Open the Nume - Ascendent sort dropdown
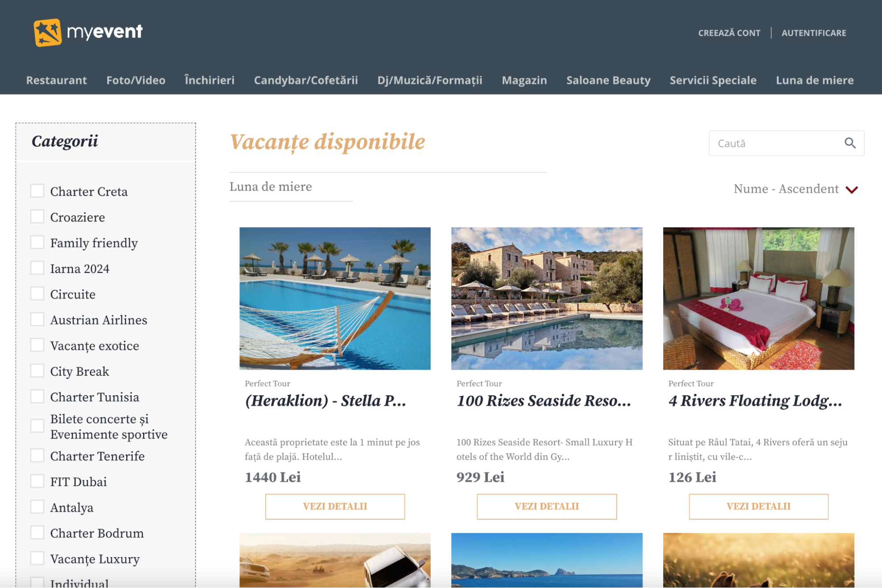 (796, 189)
